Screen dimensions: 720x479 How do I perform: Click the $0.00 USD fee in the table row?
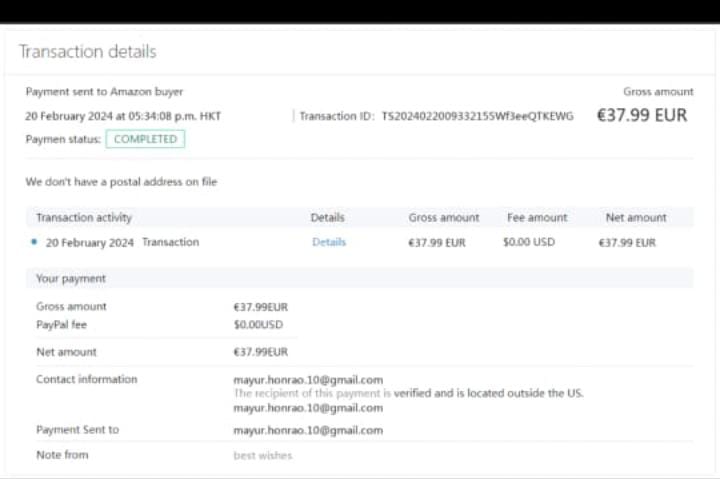[528, 242]
